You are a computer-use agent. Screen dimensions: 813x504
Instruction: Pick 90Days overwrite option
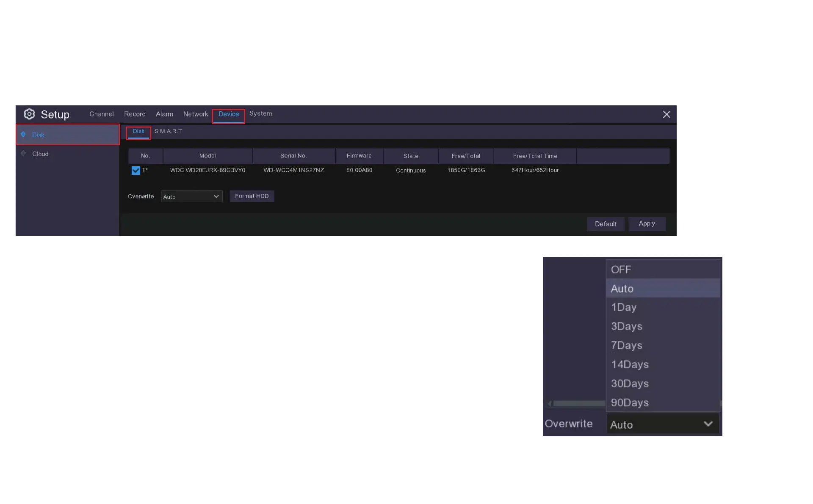[x=630, y=402]
